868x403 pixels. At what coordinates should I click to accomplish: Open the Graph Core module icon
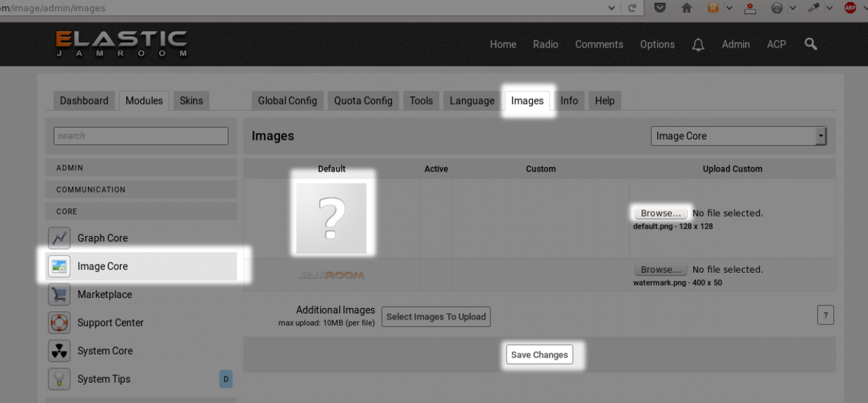(x=59, y=238)
